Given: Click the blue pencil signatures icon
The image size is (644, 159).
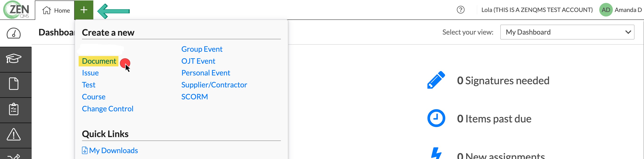Looking at the screenshot, I should point(436,80).
